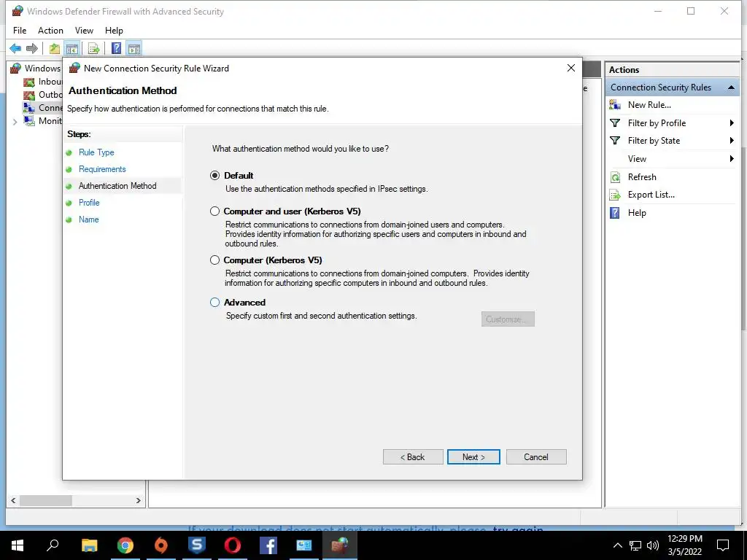Click Export List... text in the Actions pane
The height and width of the screenshot is (560, 747).
pos(651,195)
